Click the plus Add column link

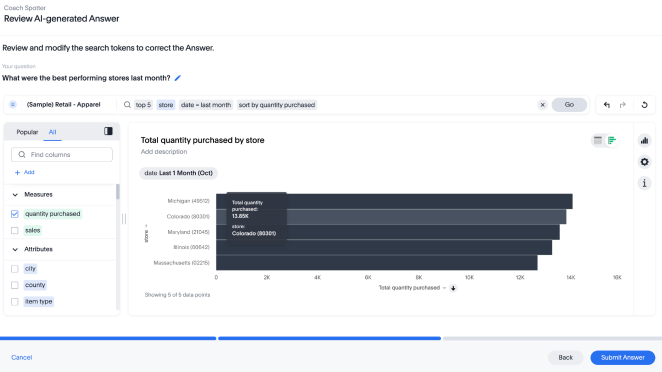[x=24, y=172]
